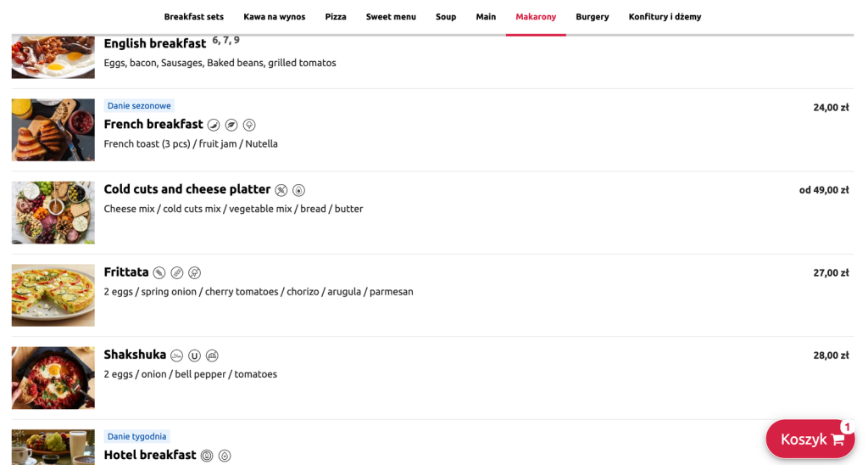The image size is (868, 465).
Task: Click the droplet icon on Cold cuts platter
Action: point(299,191)
